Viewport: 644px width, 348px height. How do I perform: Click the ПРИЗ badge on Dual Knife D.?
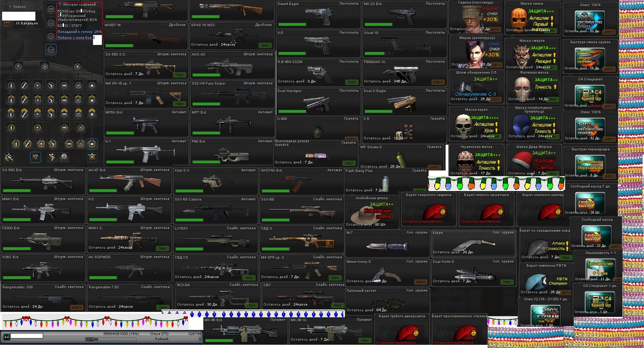(x=507, y=282)
